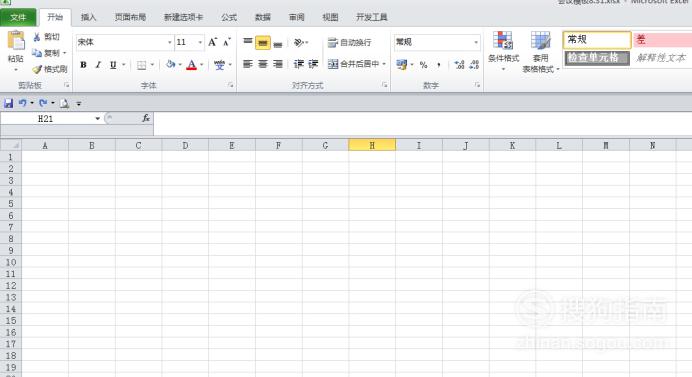Increase decimal places icon
This screenshot has height=377, width=692.
[x=459, y=65]
